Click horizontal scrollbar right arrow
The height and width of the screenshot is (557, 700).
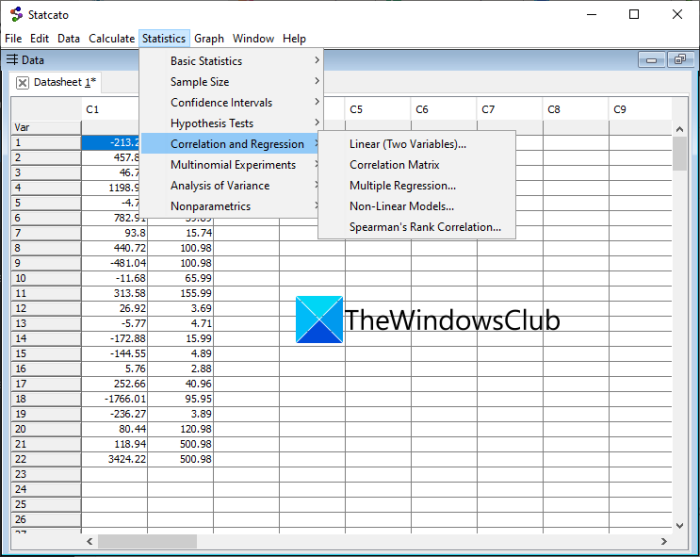click(664, 541)
